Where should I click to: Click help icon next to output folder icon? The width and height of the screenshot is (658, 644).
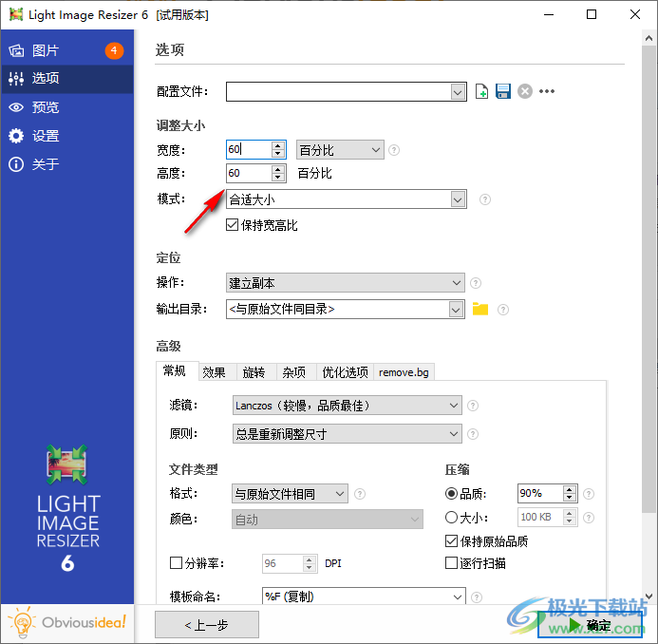click(502, 310)
